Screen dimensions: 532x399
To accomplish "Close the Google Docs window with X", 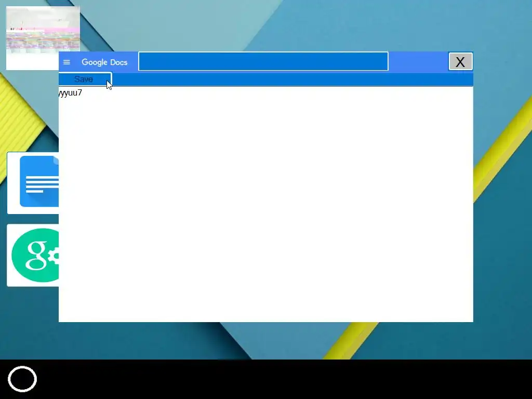I will click(460, 61).
